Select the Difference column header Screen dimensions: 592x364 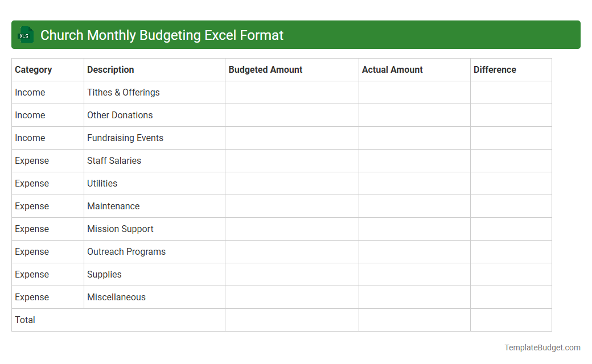495,69
